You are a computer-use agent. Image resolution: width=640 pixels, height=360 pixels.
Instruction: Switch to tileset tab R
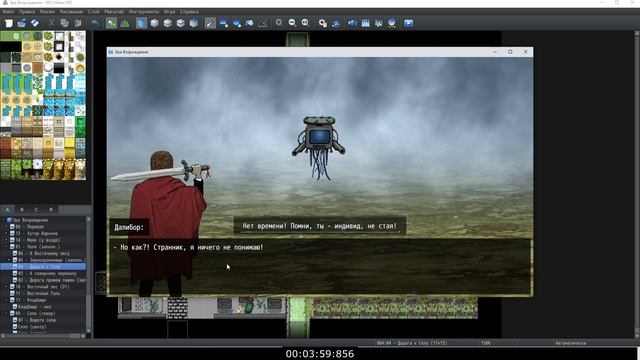(x=51, y=210)
